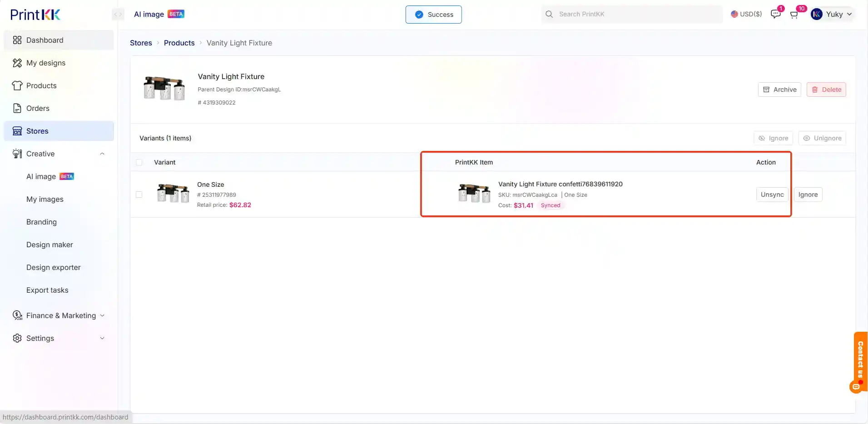Screen dimensions: 868x424
Task: Click the Unignore bulk button
Action: click(822, 138)
